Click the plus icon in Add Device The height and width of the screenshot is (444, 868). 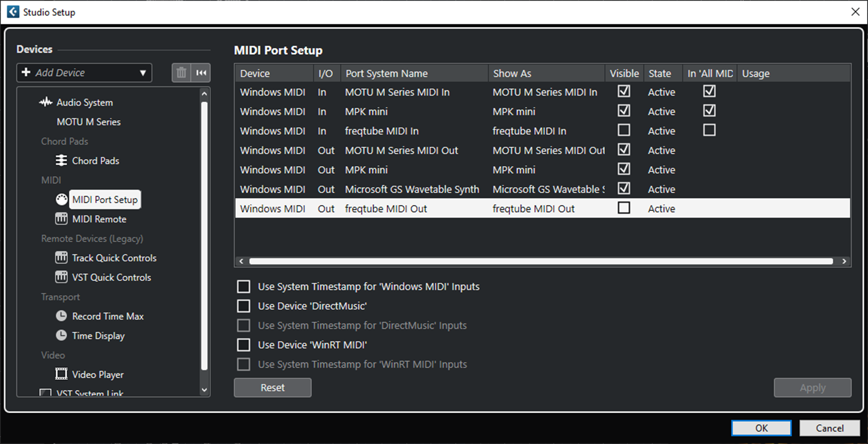pos(26,72)
